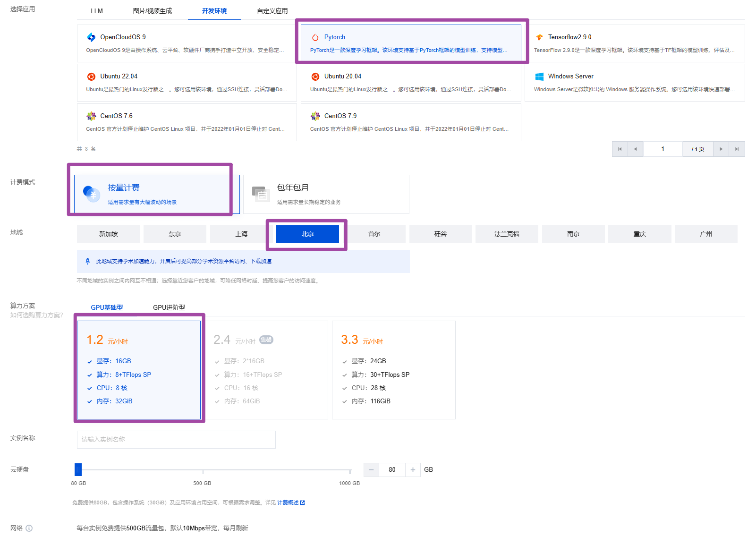Select the Pytorch environment card title
756x545 pixels.
coord(335,37)
